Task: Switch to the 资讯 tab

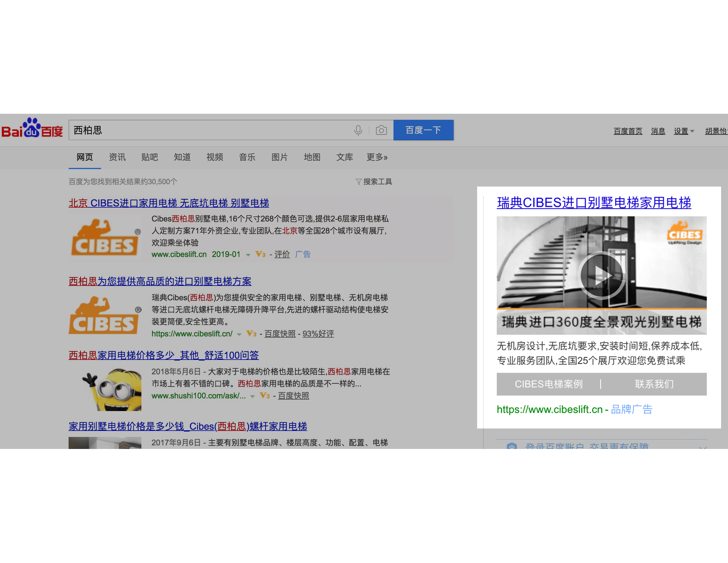Action: [117, 157]
